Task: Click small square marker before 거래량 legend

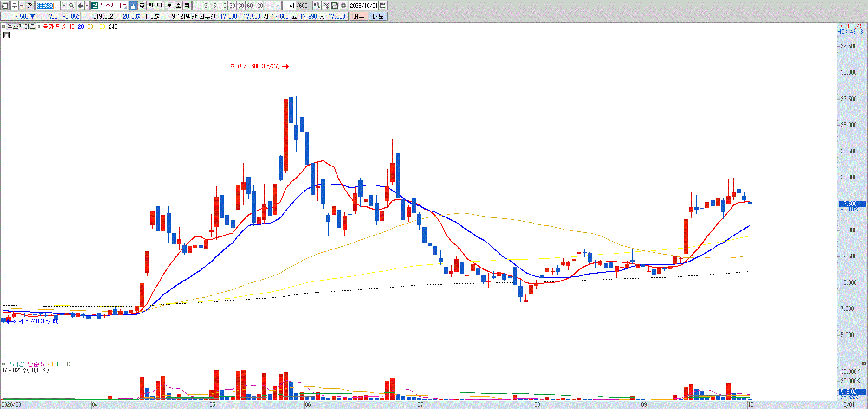Action: click(4, 364)
